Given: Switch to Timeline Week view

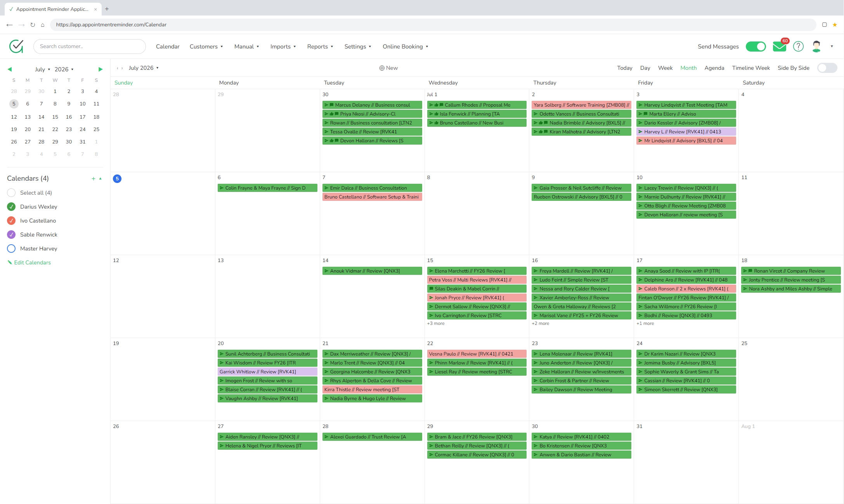Looking at the screenshot, I should 750,68.
